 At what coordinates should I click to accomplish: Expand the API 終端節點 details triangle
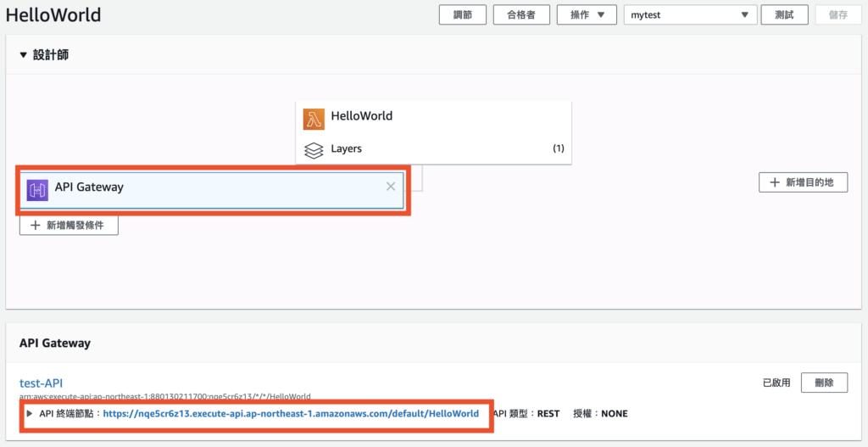point(30,413)
